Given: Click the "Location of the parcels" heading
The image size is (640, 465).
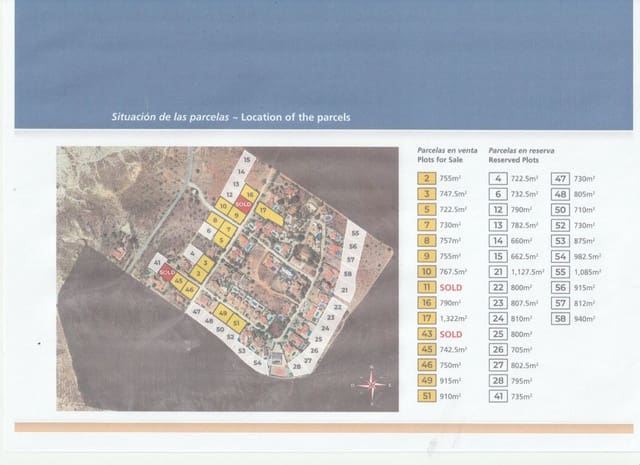Looking at the screenshot, I should point(296,117).
